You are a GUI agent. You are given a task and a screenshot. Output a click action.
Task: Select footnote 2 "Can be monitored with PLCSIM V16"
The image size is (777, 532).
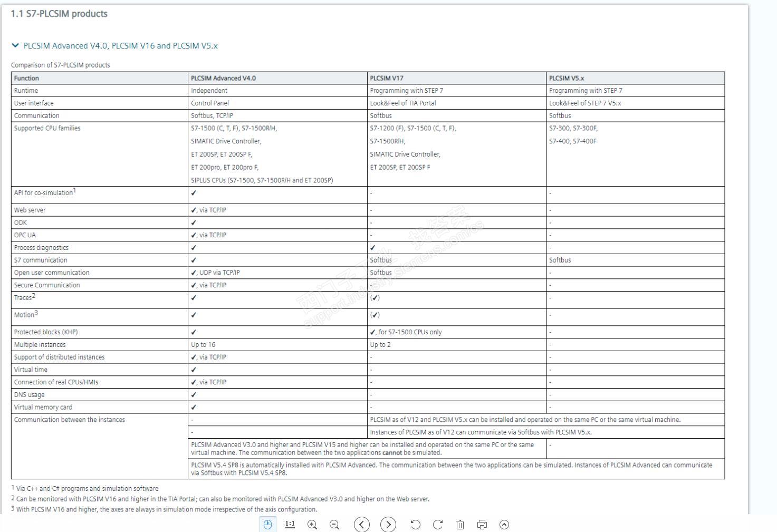[220, 499]
